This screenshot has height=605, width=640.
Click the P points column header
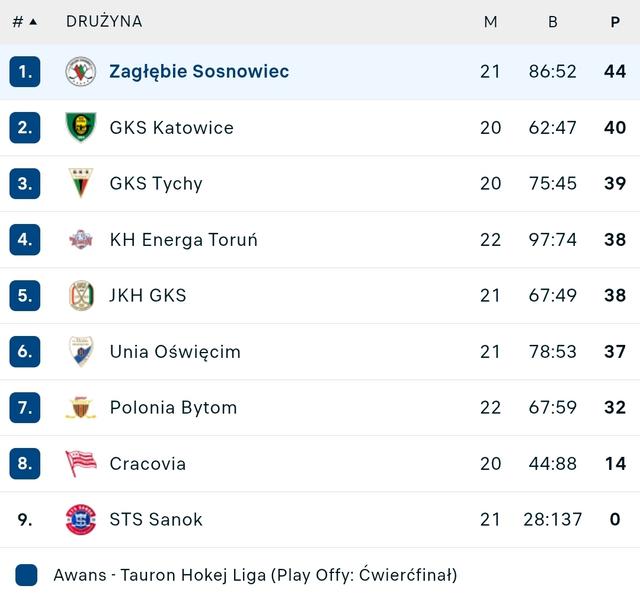[x=615, y=21]
